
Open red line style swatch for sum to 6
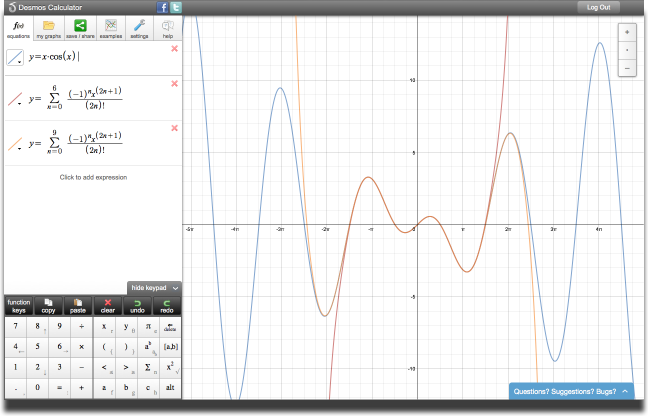[15, 99]
